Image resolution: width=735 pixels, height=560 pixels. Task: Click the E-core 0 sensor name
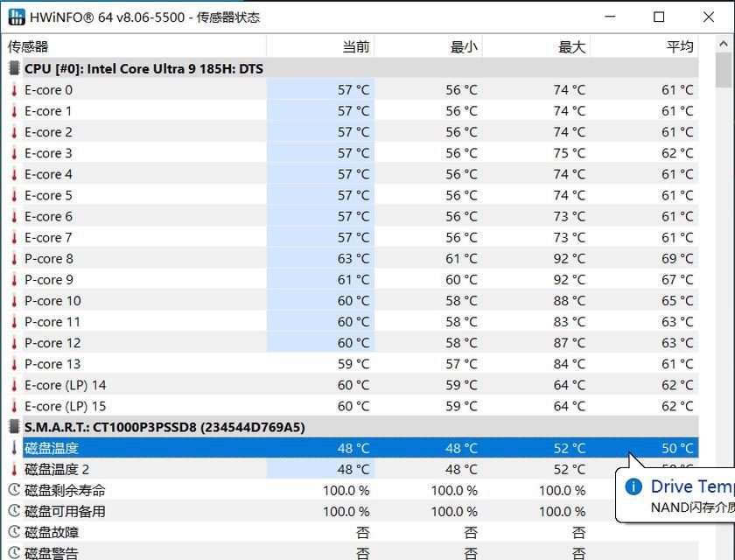click(48, 90)
